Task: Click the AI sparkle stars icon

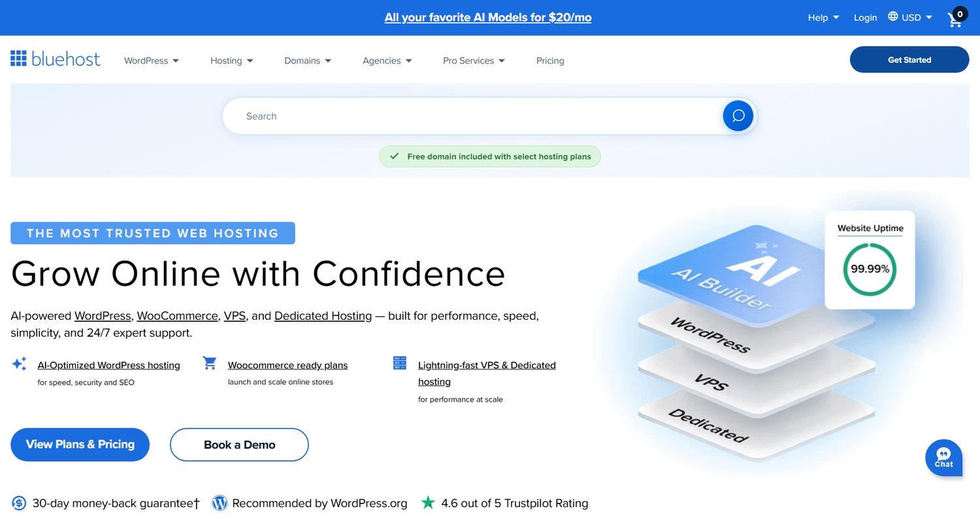Action: [x=20, y=364]
